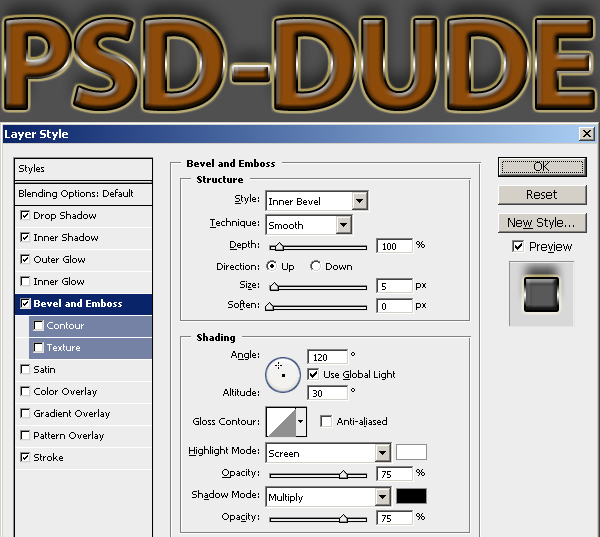Open the Styles section

[x=83, y=169]
